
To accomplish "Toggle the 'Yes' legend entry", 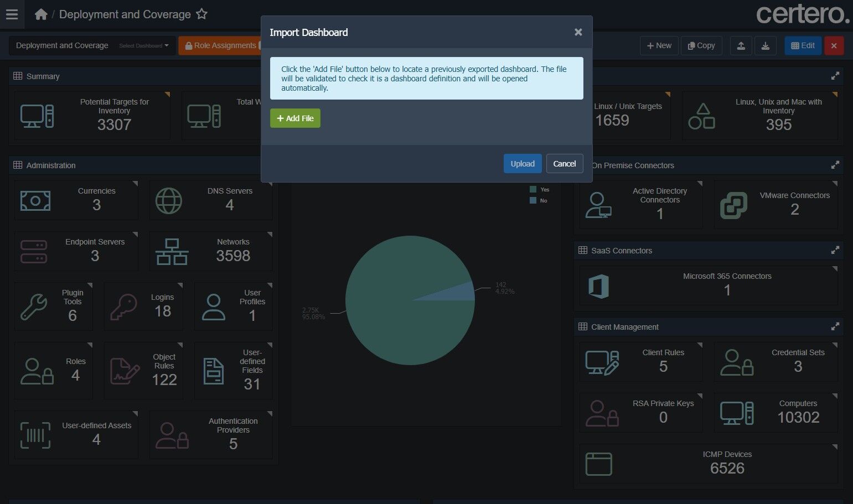I will click(540, 189).
